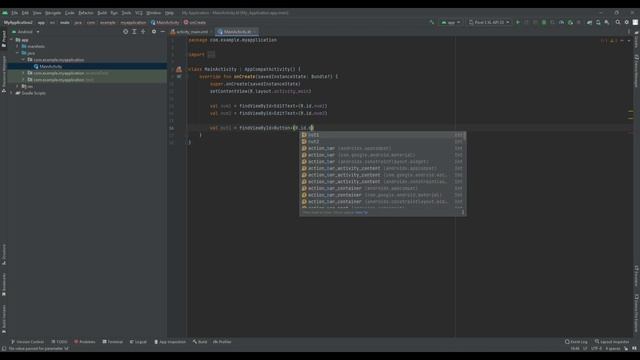Select MainActivity in project tree
The image size is (640, 360).
click(51, 67)
